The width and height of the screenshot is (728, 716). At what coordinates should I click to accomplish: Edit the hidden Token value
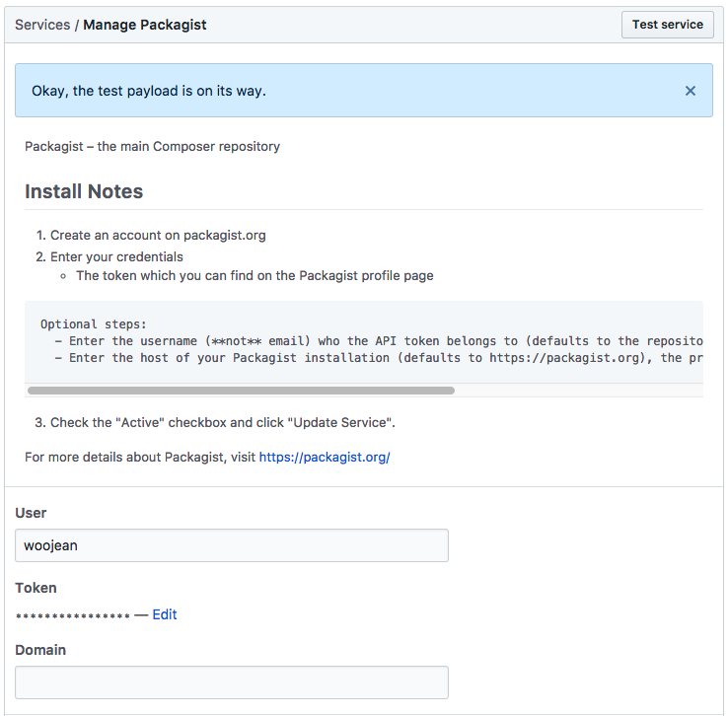[165, 614]
